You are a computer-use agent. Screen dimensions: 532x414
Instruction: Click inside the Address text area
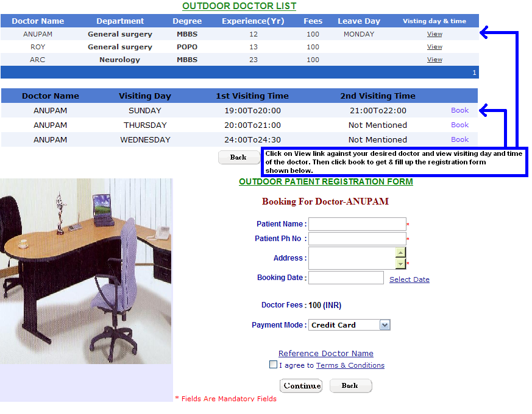pos(352,258)
